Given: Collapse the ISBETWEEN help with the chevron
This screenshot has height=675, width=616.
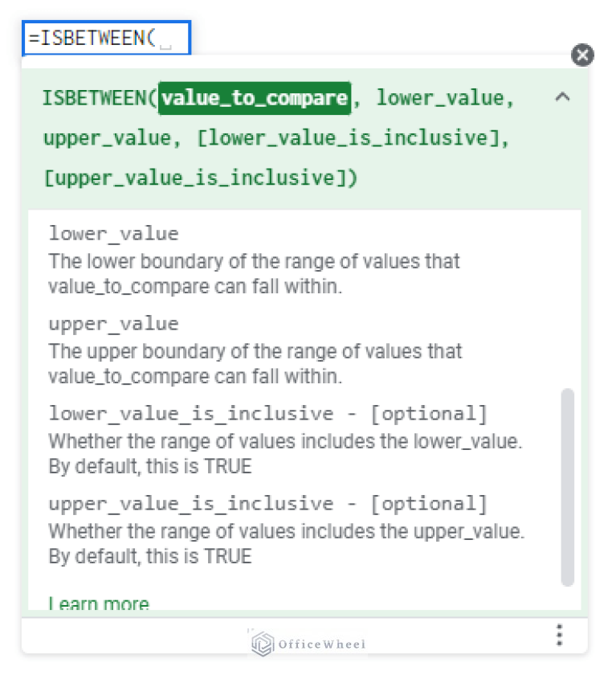Looking at the screenshot, I should (x=563, y=98).
